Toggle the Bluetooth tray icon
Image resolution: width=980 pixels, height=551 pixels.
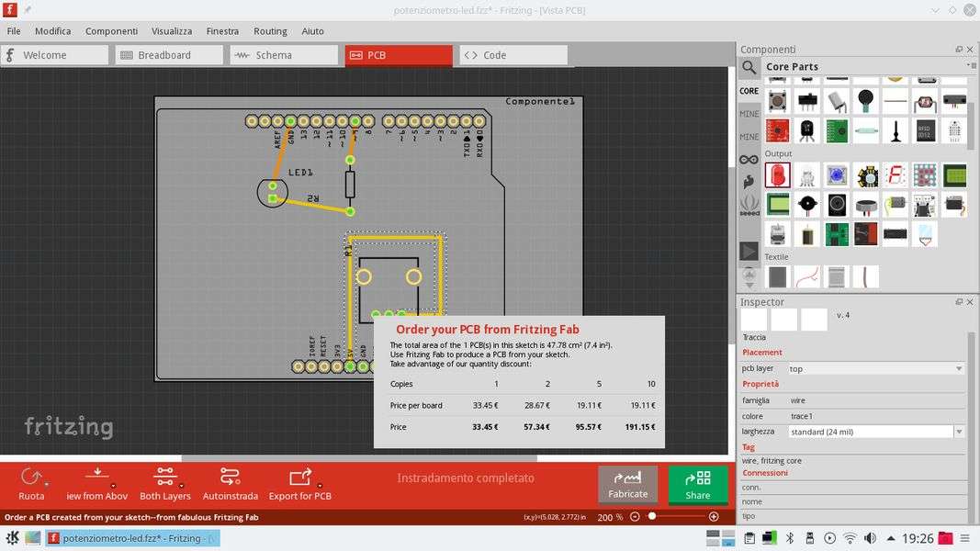(x=790, y=538)
